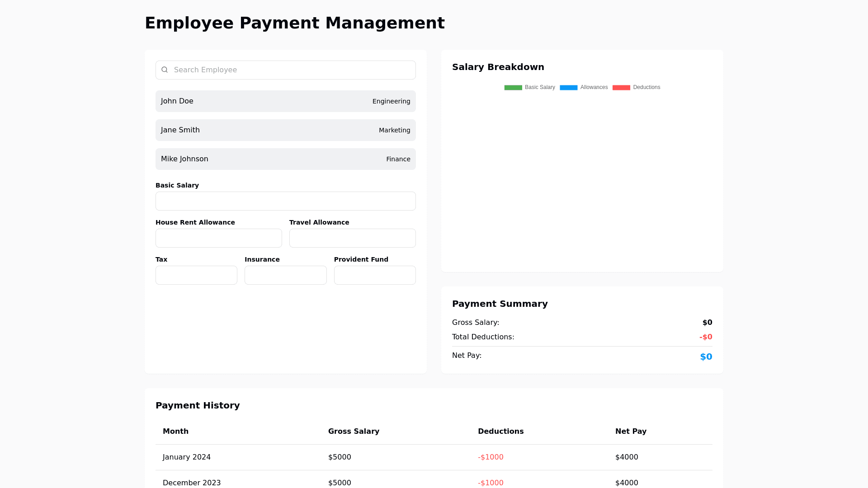Select employee Jane Smith

click(x=285, y=130)
